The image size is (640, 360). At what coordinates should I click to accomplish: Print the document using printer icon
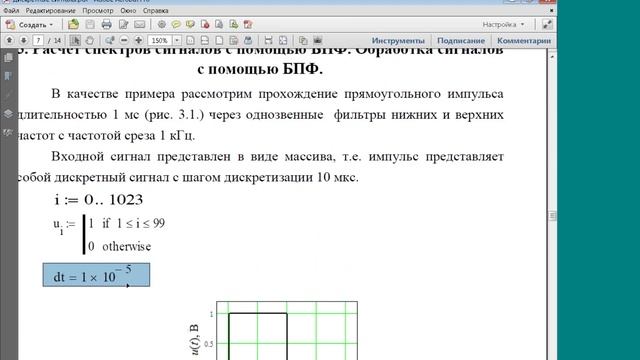(107, 25)
